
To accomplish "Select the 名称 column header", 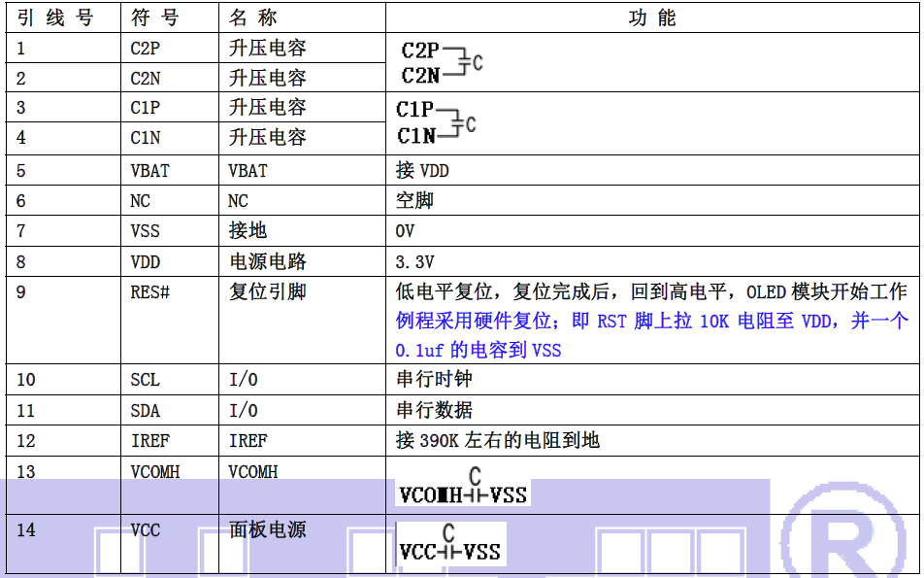I will [253, 18].
